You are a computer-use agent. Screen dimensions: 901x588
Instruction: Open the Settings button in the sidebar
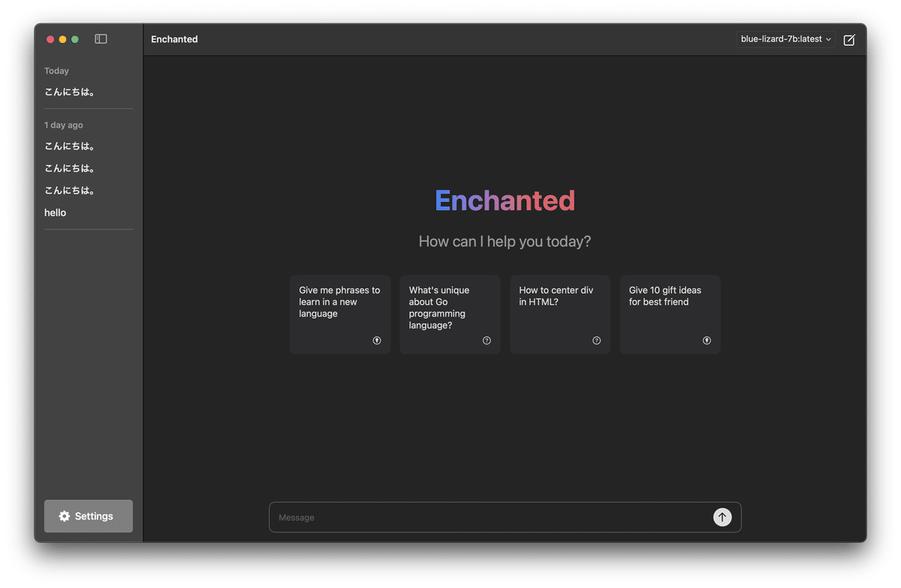click(89, 516)
